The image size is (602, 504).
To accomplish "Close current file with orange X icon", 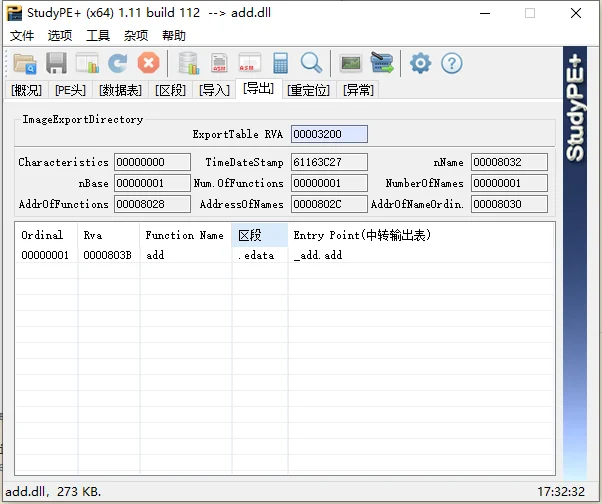I will coord(149,63).
